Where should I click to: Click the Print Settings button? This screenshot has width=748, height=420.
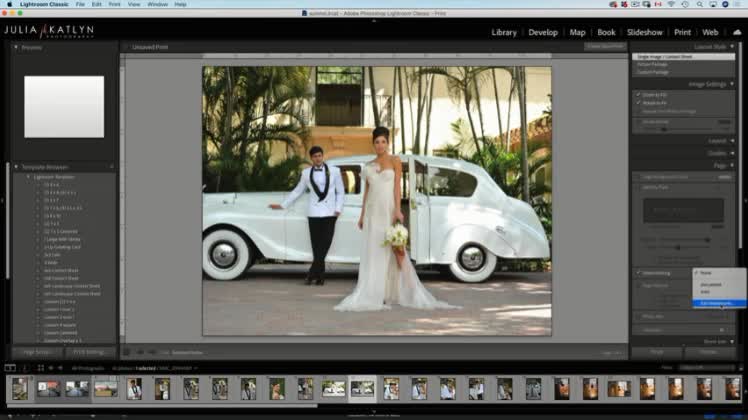89,352
